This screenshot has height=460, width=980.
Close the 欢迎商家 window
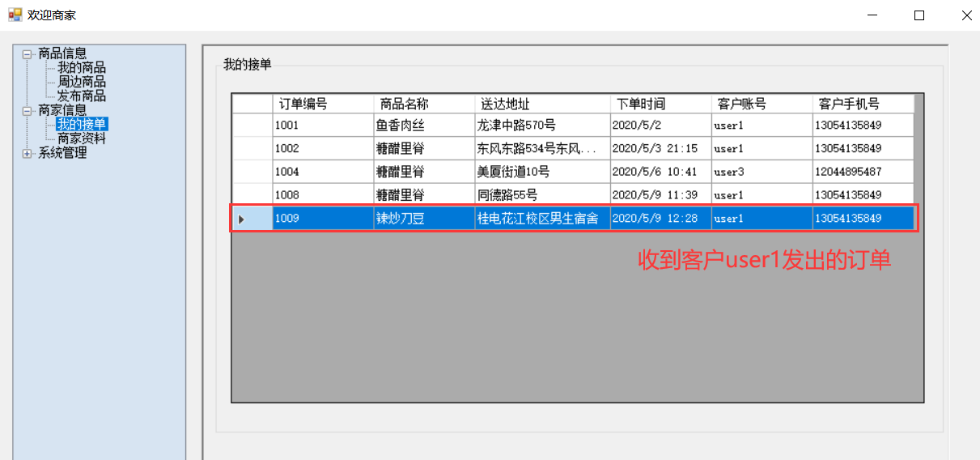(966, 15)
